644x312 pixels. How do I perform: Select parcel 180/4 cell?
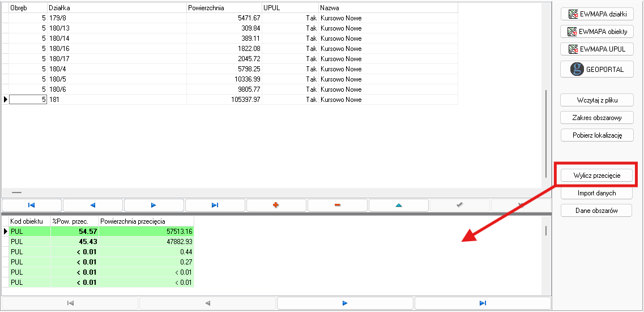pos(117,69)
